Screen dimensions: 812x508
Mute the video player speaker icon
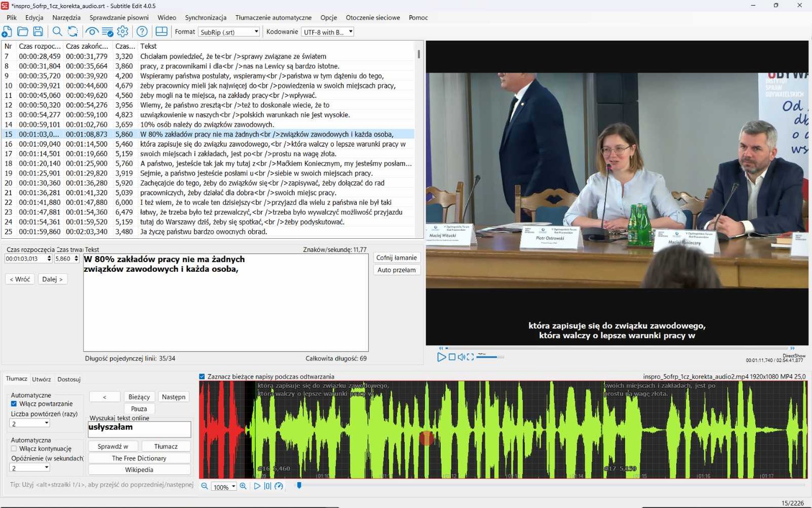(x=461, y=357)
